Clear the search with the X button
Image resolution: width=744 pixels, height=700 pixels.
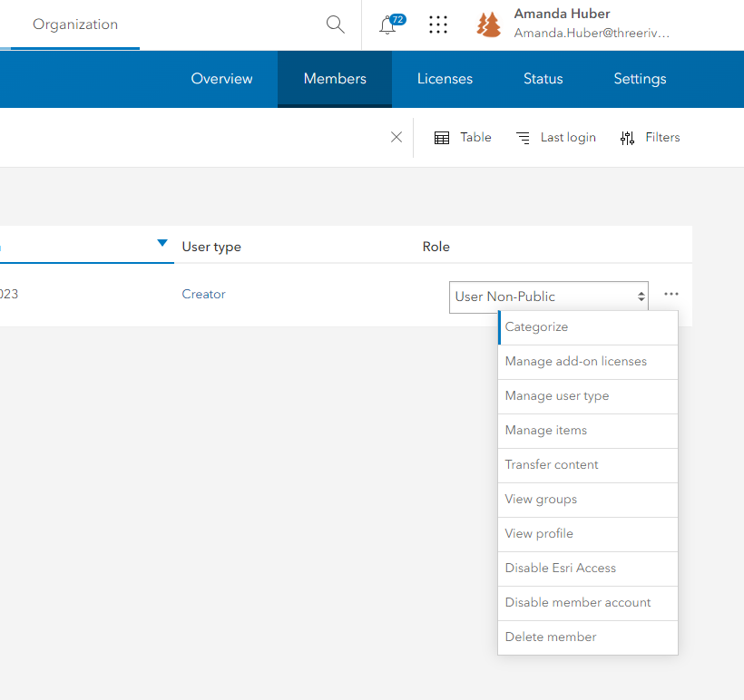396,137
